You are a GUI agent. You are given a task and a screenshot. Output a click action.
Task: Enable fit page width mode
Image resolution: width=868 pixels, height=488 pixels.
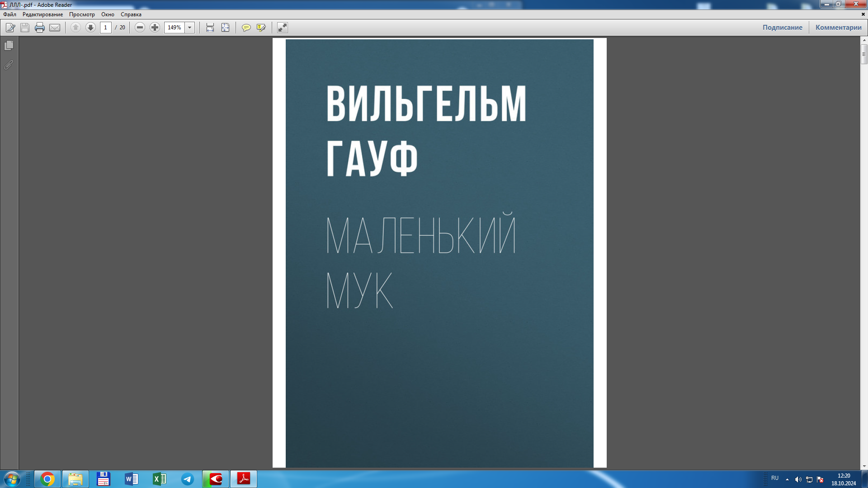209,28
